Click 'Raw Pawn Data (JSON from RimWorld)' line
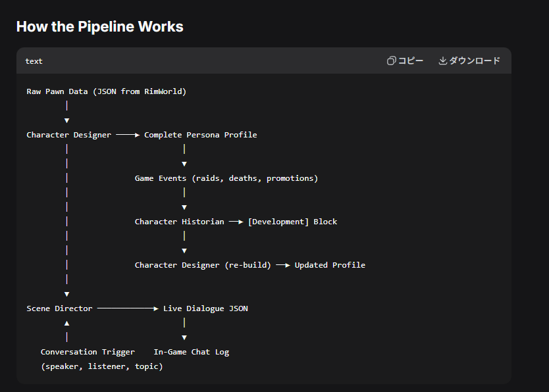Screen dimensions: 549x392 click(107, 91)
